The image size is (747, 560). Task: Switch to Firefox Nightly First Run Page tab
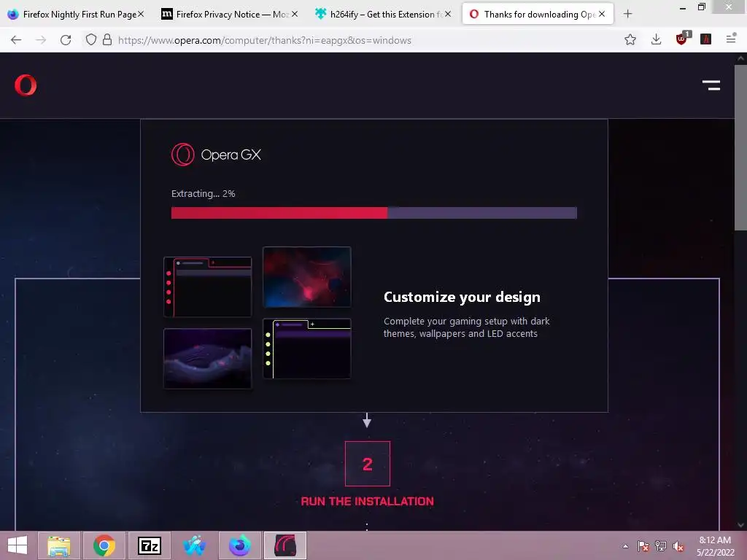74,15
